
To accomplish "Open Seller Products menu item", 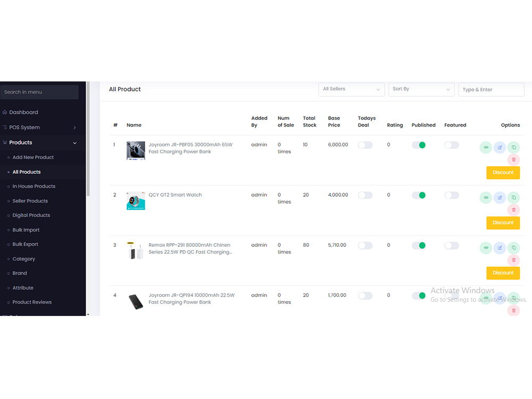I will (30, 201).
